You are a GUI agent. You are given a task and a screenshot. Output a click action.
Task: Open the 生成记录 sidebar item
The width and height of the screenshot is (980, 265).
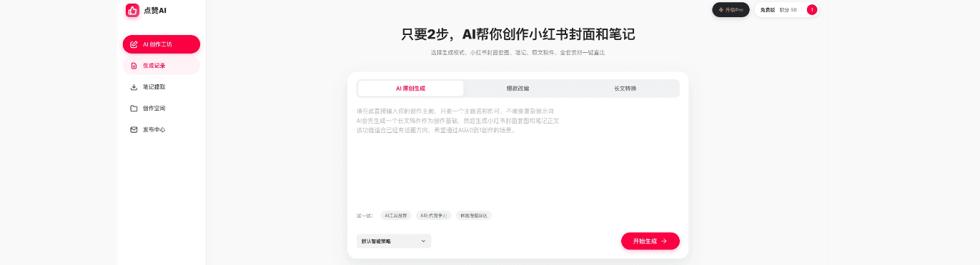(x=162, y=66)
